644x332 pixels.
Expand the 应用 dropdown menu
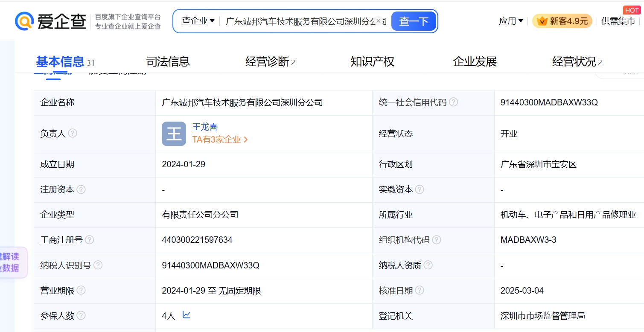tap(511, 21)
